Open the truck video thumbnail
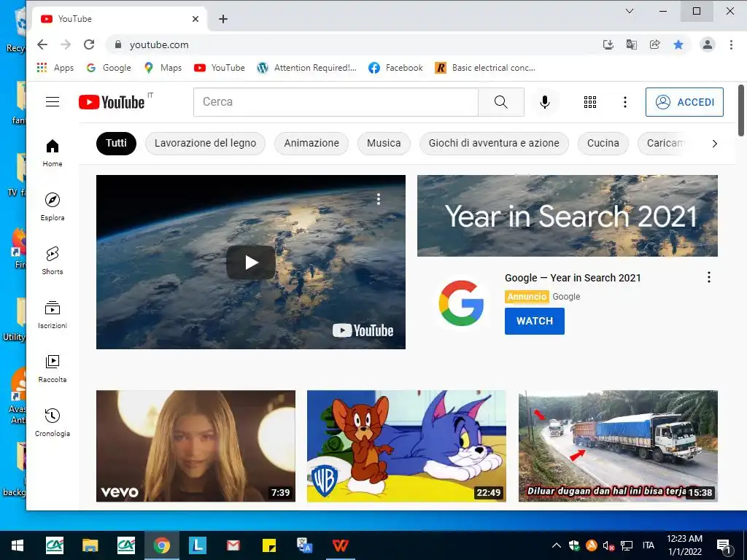Screen dimensions: 747x560 pos(618,446)
